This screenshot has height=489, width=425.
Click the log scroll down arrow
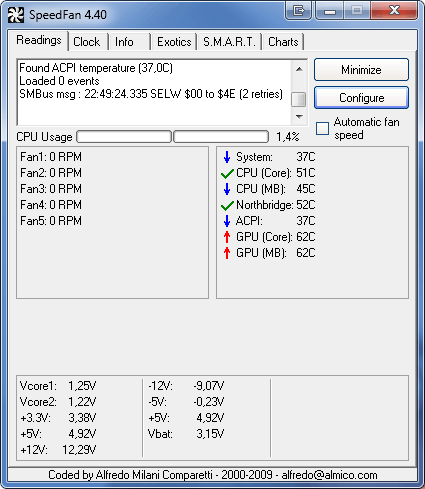click(299, 117)
